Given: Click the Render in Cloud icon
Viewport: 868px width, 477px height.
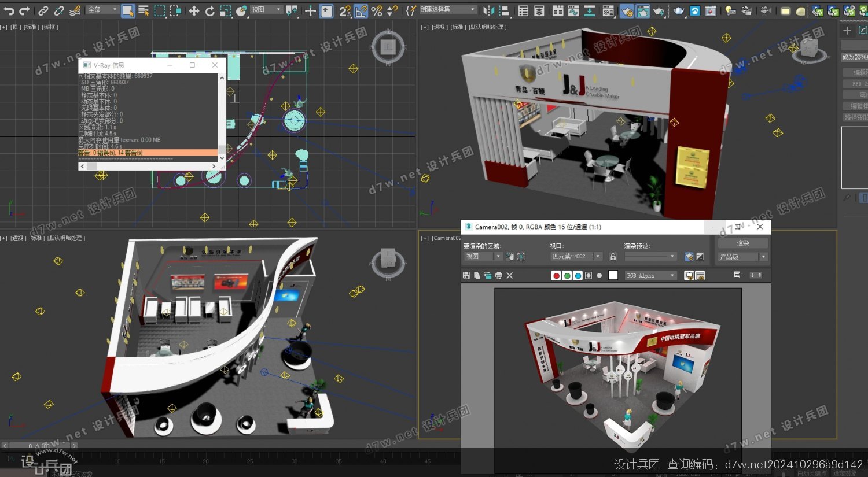Looking at the screenshot, I should (695, 11).
